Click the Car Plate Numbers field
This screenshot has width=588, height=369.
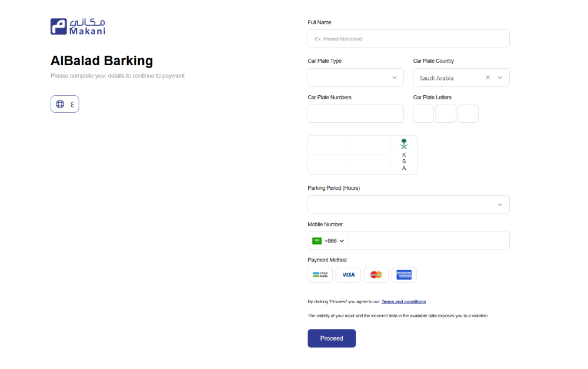click(355, 113)
